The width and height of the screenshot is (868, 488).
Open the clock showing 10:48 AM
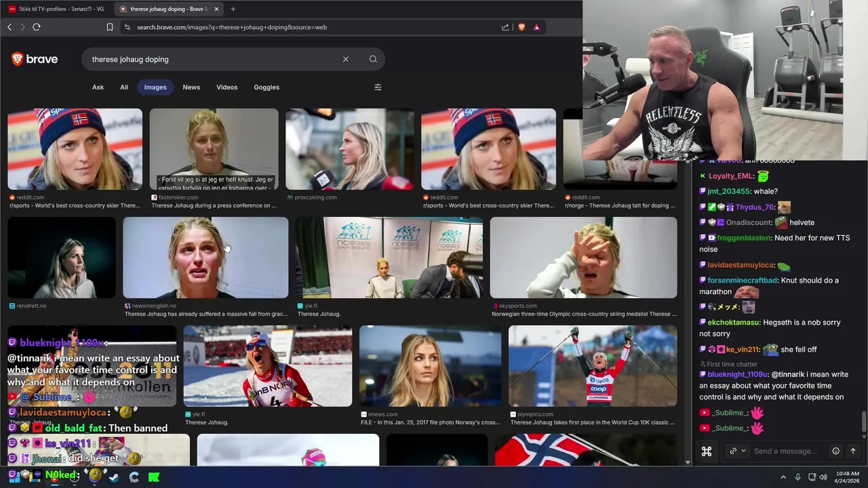(x=848, y=477)
